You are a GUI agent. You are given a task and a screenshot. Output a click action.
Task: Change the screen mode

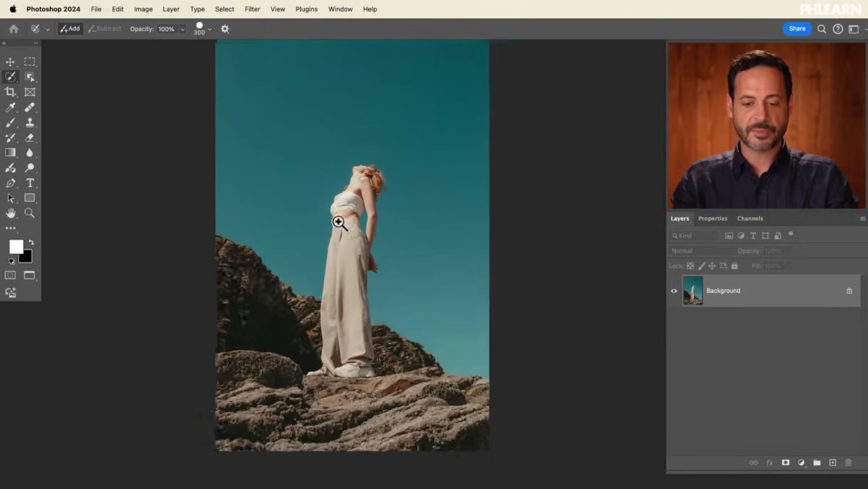(x=30, y=275)
